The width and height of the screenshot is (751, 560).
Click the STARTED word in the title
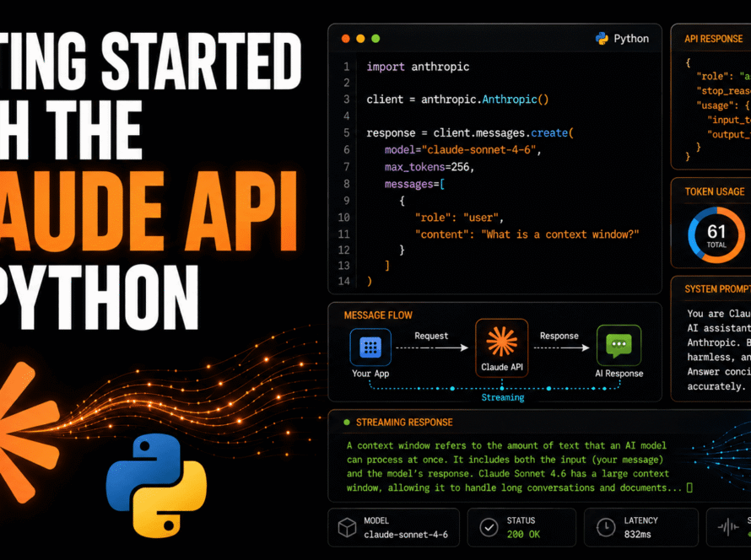click(201, 62)
